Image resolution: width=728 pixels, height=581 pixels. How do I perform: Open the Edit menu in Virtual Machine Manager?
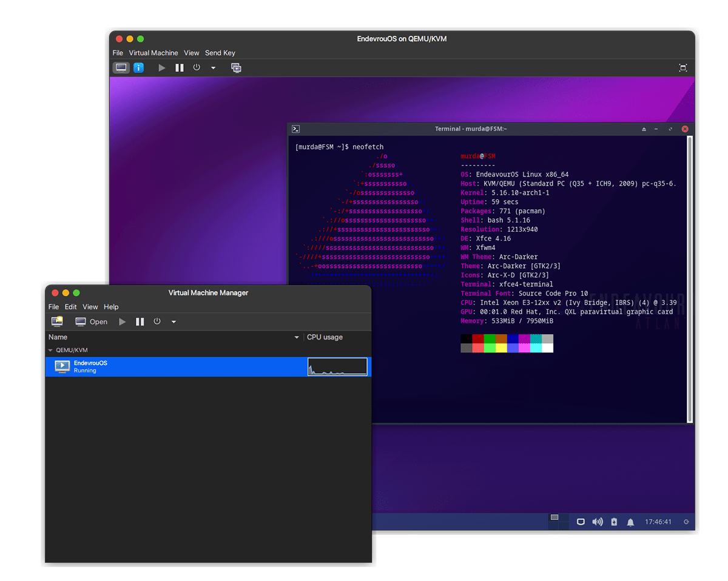(70, 307)
